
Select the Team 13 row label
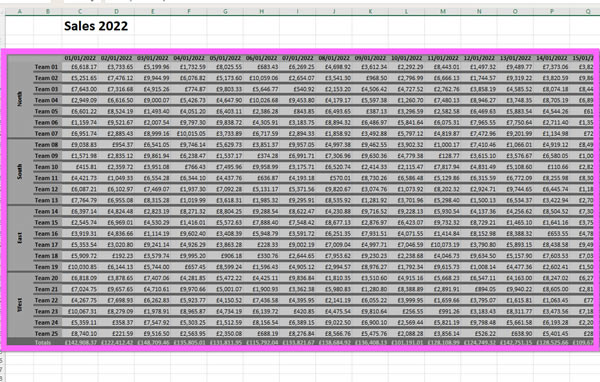(x=47, y=200)
